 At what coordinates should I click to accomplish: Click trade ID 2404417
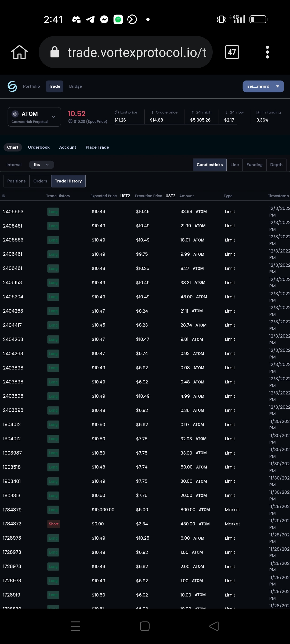tap(12, 325)
